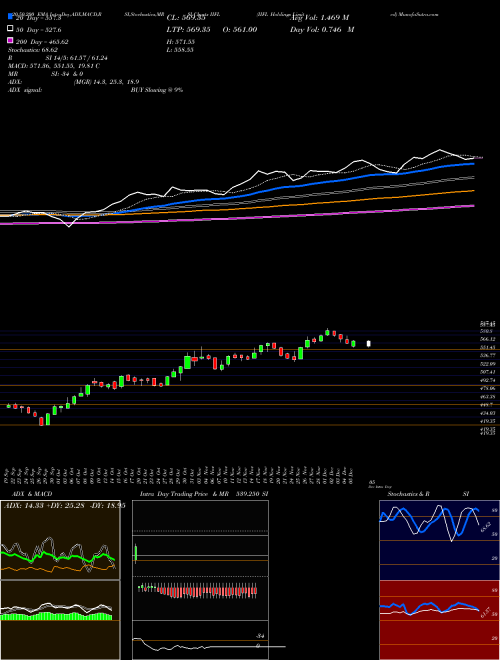The height and width of the screenshot is (660, 500).
Task: Click the 566.12 price axis label
Action: pyautogui.click(x=487, y=339)
